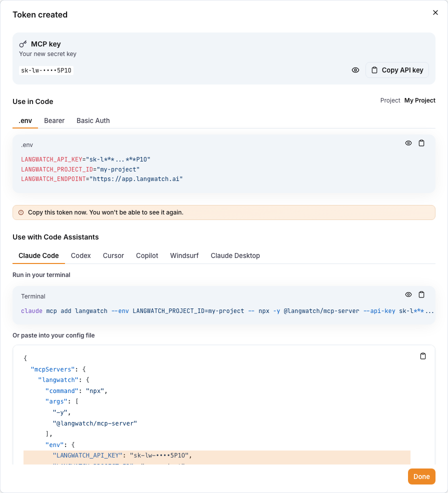Click the LANGWATCH_ENDPOINT line in .env block
This screenshot has height=493, width=448.
[x=102, y=179]
